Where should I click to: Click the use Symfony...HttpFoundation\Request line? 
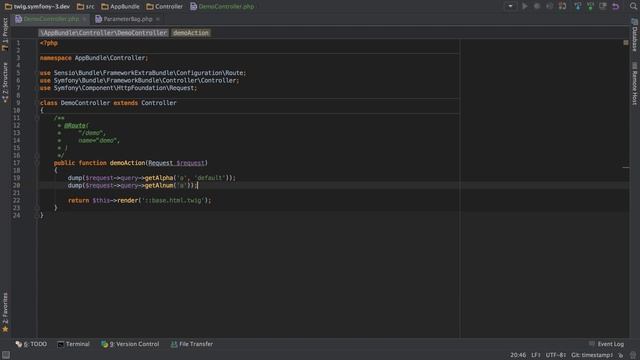pyautogui.click(x=118, y=88)
